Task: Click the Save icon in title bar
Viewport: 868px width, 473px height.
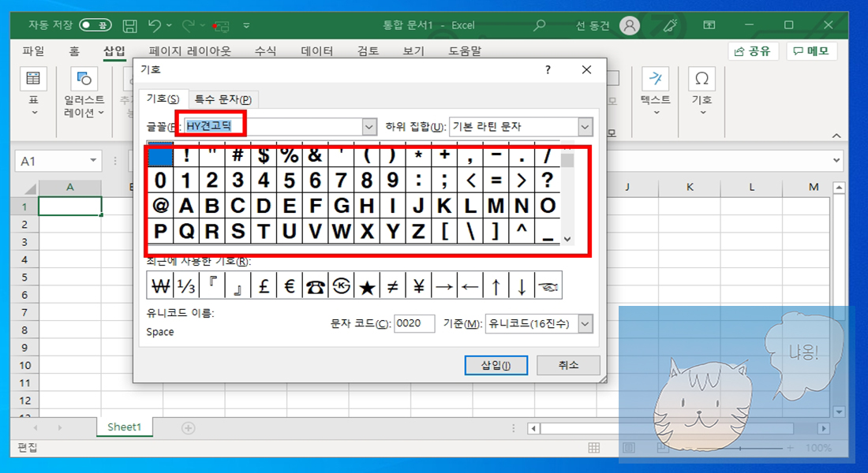Action: coord(129,25)
